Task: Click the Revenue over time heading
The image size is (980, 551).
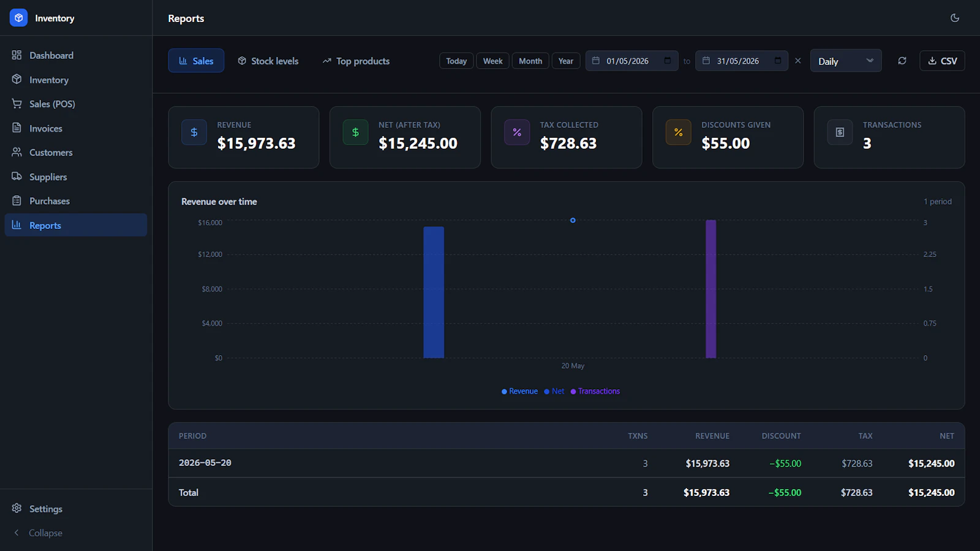Action: coord(219,201)
